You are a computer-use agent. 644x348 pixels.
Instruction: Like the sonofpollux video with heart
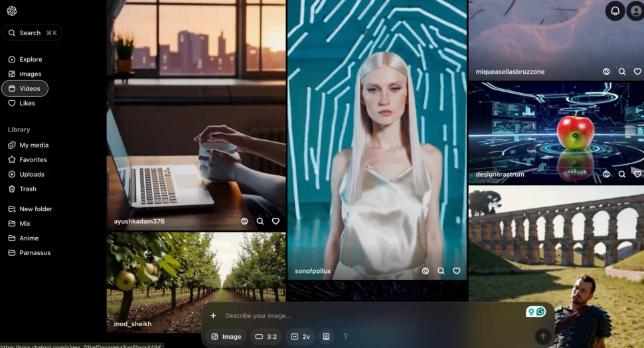point(457,271)
